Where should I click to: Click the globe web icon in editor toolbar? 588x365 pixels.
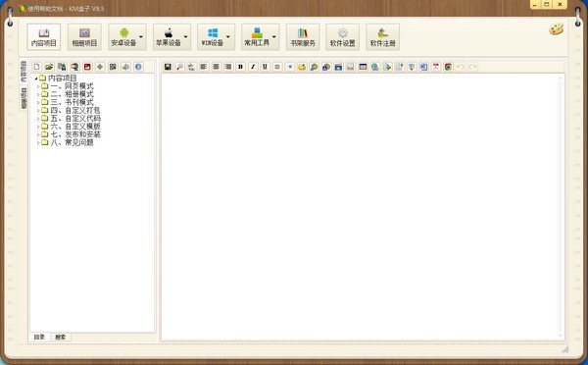pyautogui.click(x=375, y=67)
